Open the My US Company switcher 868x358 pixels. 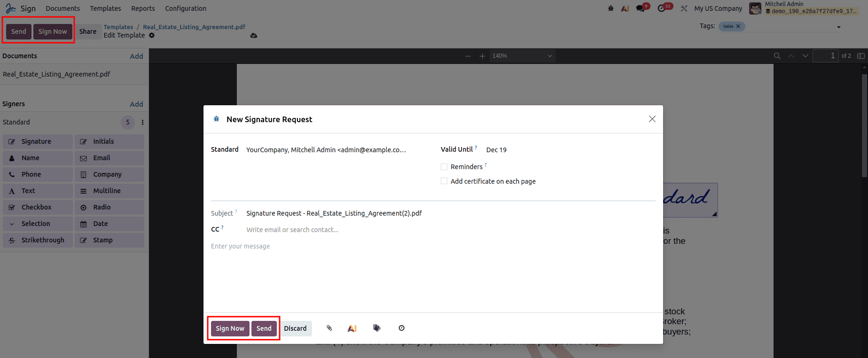pos(718,8)
